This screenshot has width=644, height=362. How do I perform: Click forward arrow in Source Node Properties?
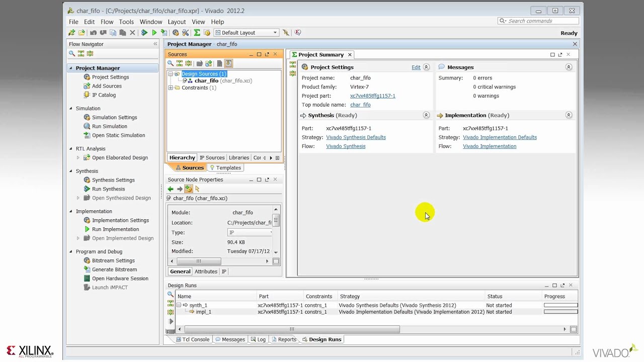(180, 189)
